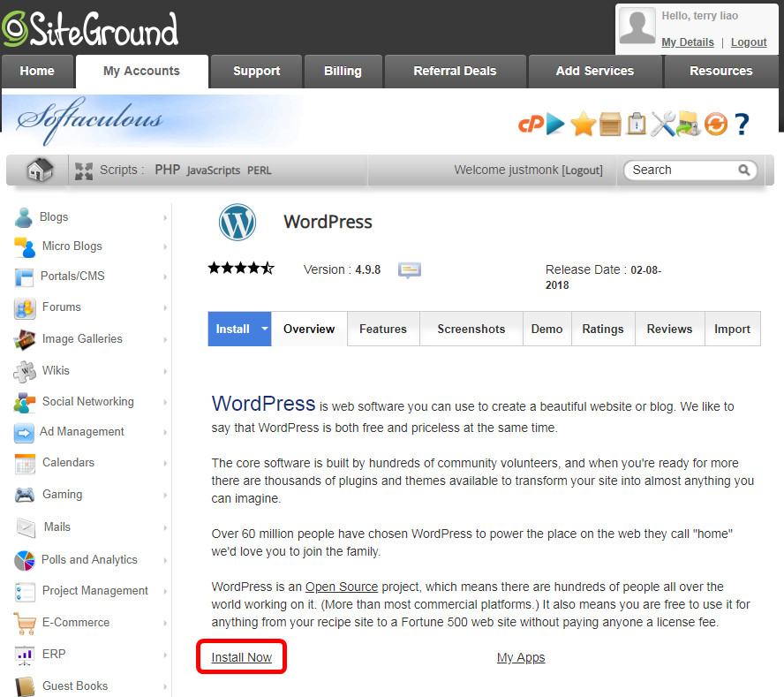The height and width of the screenshot is (697, 784).
Task: Expand the Wikis category arrow
Action: tap(165, 371)
